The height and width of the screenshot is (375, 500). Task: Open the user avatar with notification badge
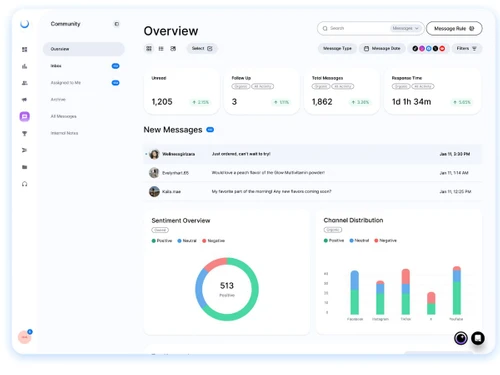(x=25, y=337)
